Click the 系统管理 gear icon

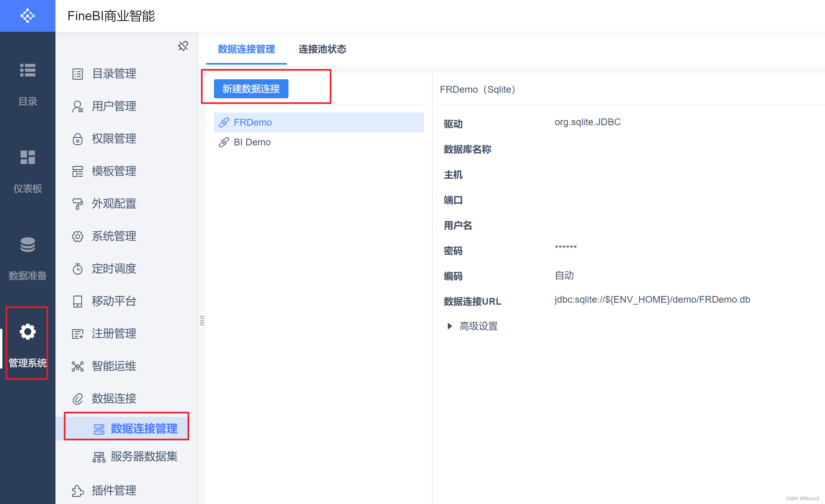click(x=78, y=237)
